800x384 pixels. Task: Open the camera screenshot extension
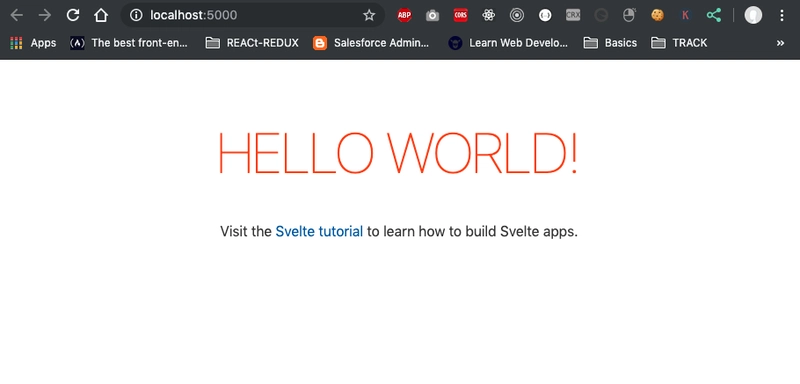pos(432,15)
